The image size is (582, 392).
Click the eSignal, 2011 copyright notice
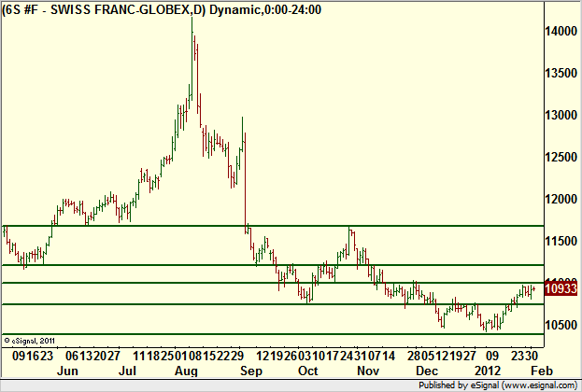(x=30, y=341)
